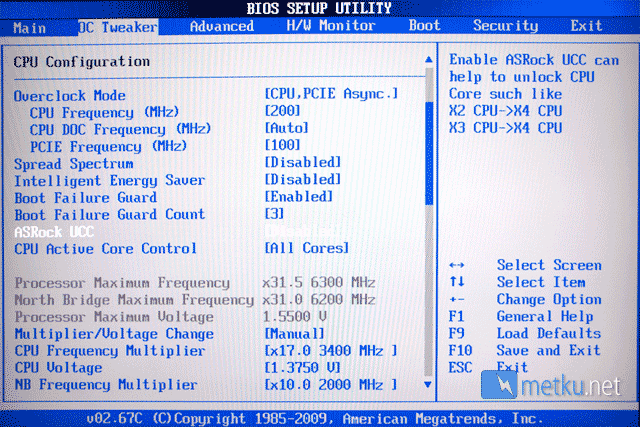Select the CPU Frequency (MHz) label
The height and width of the screenshot is (427, 640).
[104, 113]
